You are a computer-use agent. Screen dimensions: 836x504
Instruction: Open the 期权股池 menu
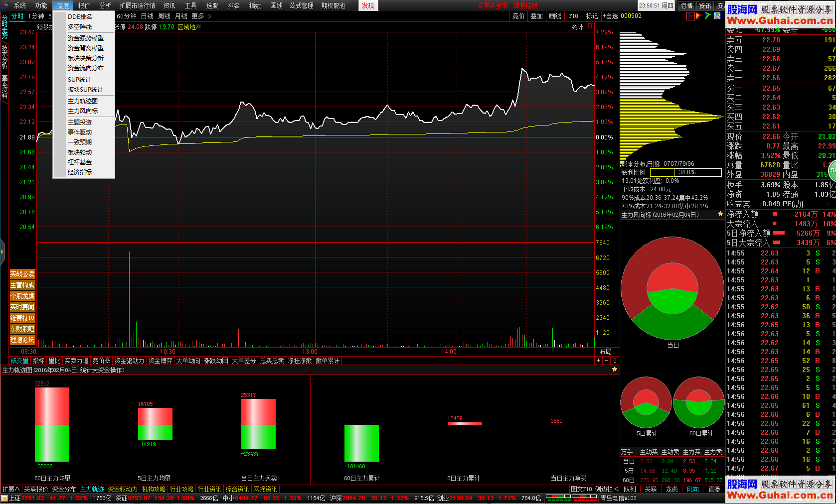[x=334, y=5]
